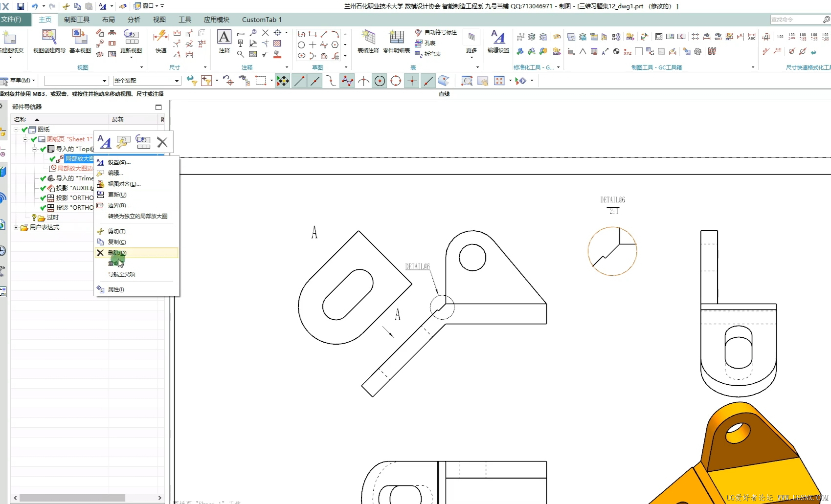Open the Analysis (分析) ribbon tab
Viewport: 831px width, 504px height.
click(134, 20)
